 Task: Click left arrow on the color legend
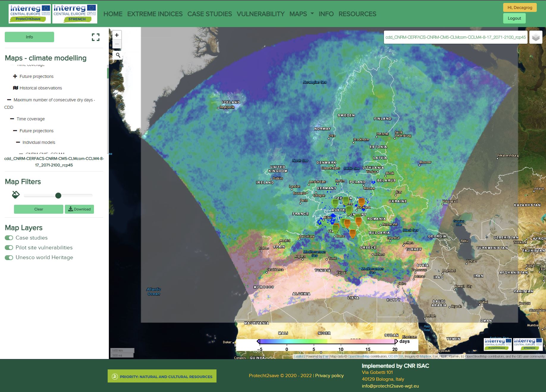tap(258, 341)
